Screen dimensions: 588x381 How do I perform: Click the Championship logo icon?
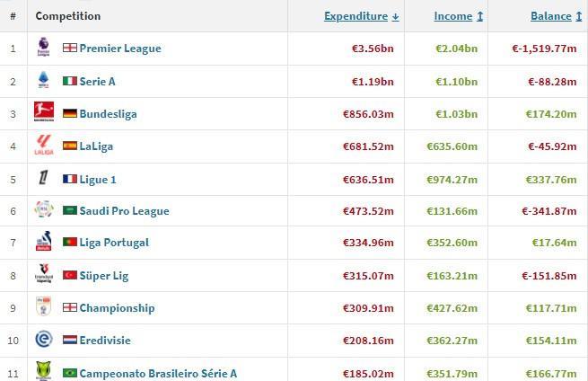(x=43, y=307)
